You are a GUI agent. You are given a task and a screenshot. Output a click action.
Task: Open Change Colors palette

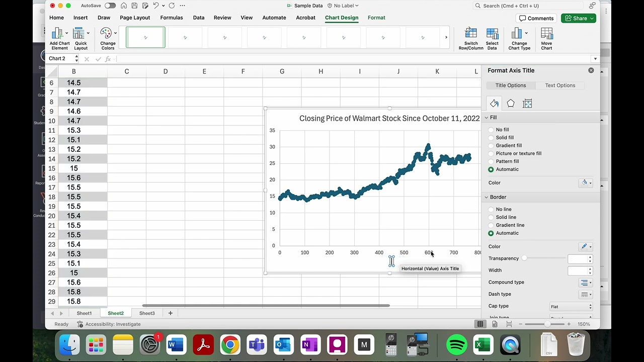click(108, 39)
